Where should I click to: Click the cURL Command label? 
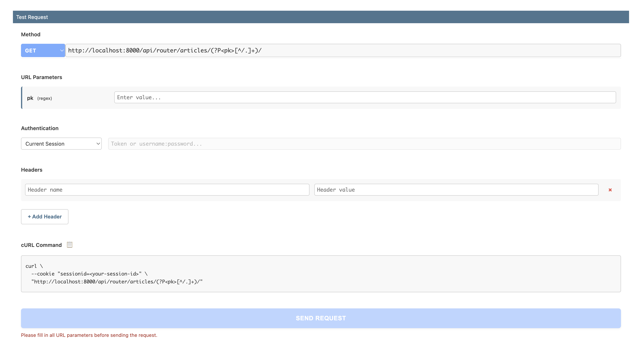[x=41, y=245]
